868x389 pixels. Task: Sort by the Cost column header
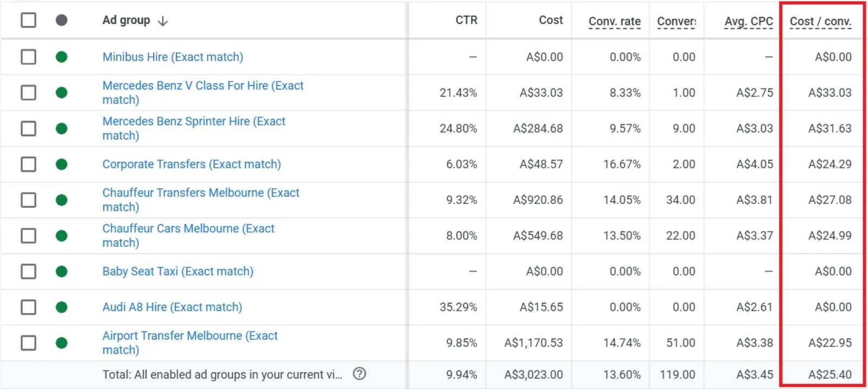[x=551, y=20]
